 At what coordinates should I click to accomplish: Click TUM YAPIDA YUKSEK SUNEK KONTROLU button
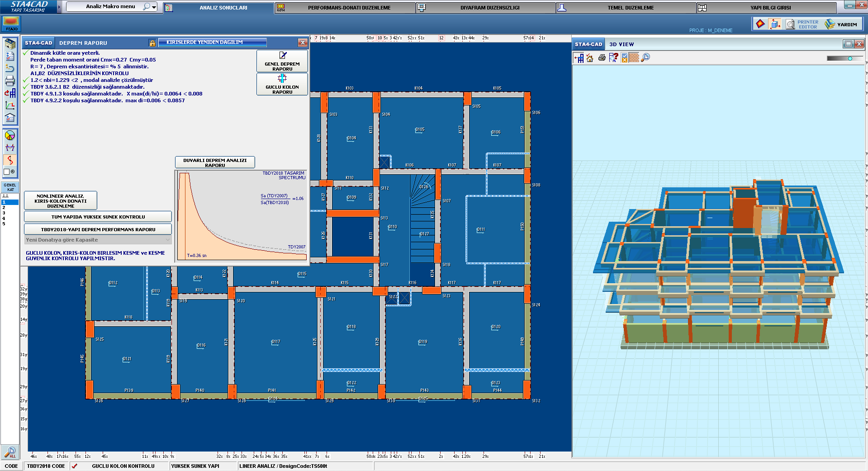tap(98, 217)
